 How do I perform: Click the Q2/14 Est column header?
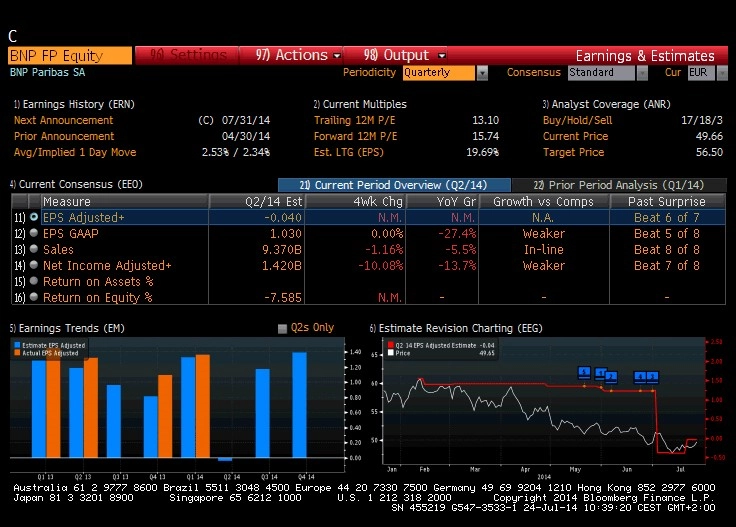coord(257,201)
